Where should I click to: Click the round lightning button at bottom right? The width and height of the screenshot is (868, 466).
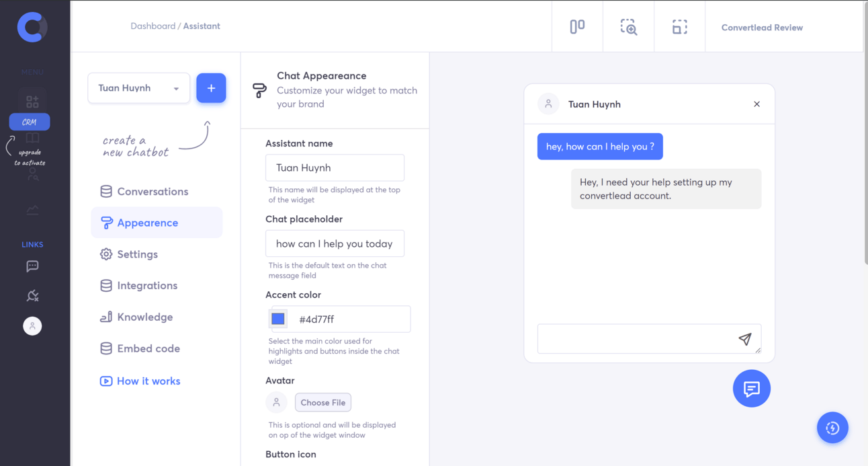click(x=832, y=428)
